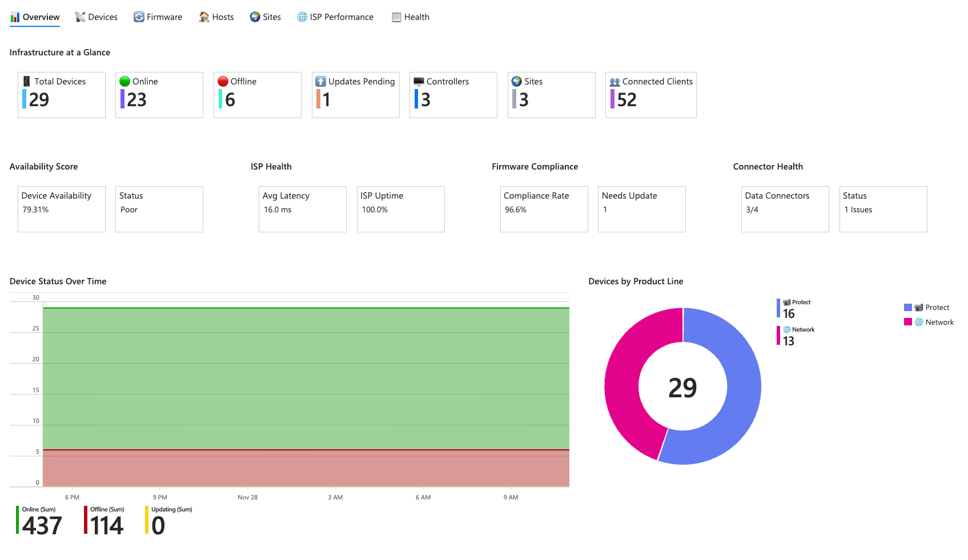Image resolution: width=968 pixels, height=560 pixels.
Task: Click the red Offline status icon
Action: (223, 82)
